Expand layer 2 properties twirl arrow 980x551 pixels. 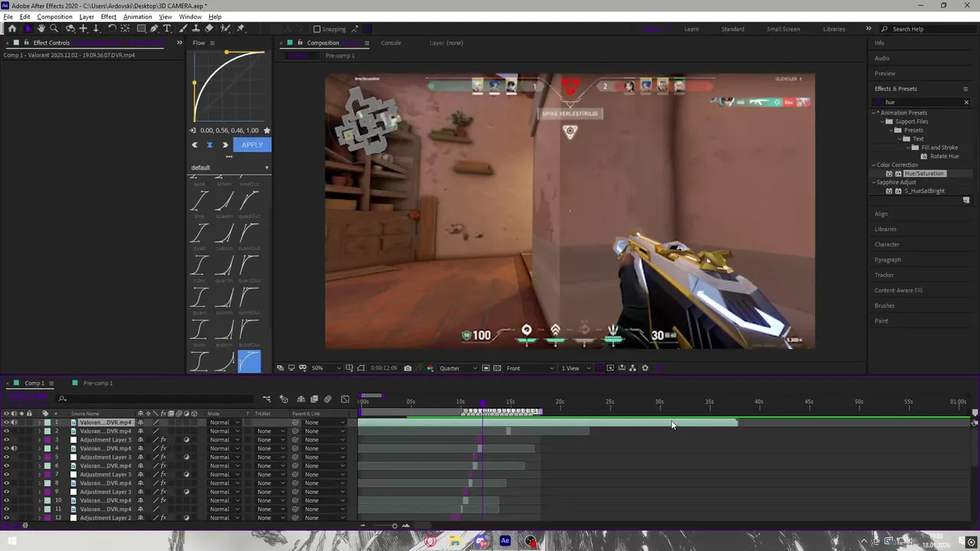39,432
